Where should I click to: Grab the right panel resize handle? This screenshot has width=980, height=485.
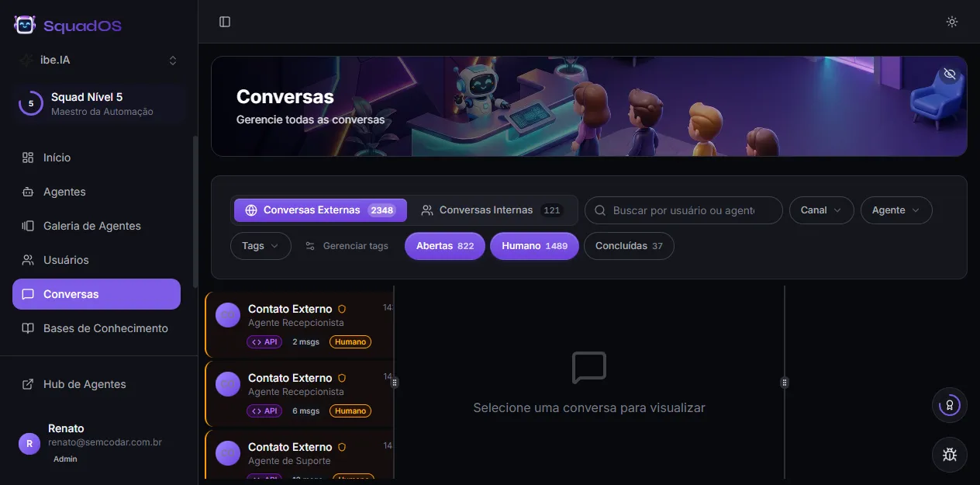pyautogui.click(x=785, y=383)
